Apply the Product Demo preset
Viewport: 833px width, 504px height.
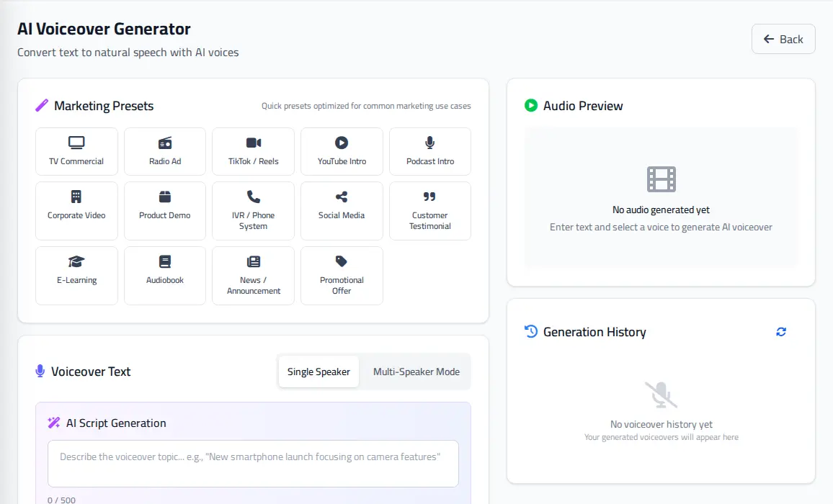(x=165, y=210)
